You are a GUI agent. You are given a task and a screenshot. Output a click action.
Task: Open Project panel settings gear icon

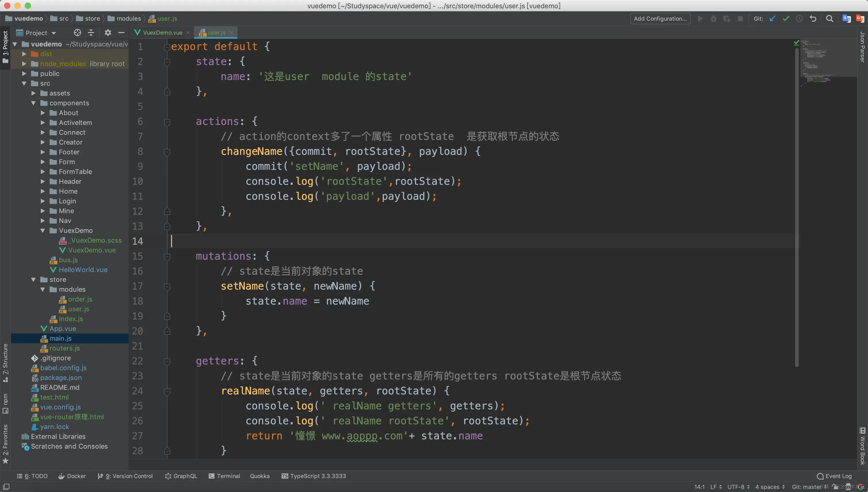tap(108, 32)
